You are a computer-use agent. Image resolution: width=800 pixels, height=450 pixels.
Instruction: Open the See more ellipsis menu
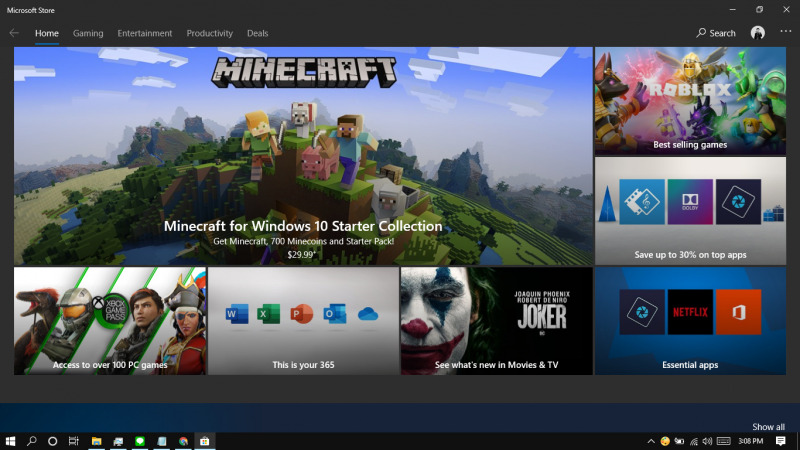pyautogui.click(x=786, y=32)
